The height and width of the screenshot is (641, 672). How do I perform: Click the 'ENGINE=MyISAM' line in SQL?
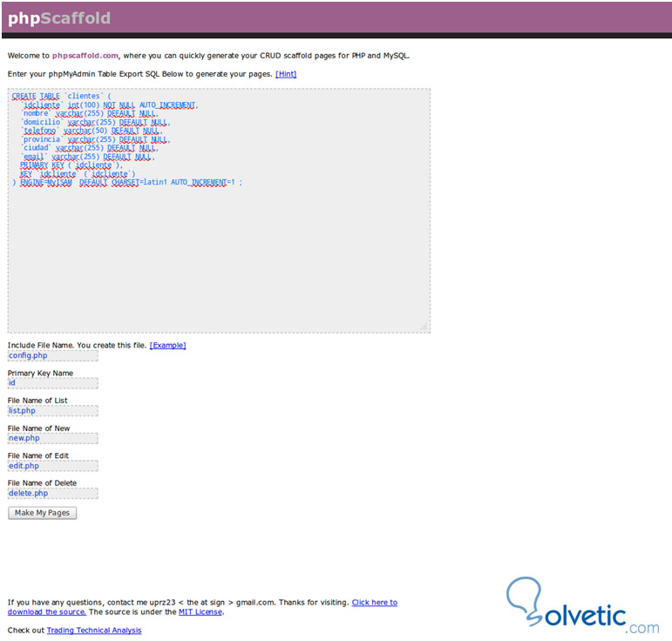(127, 182)
